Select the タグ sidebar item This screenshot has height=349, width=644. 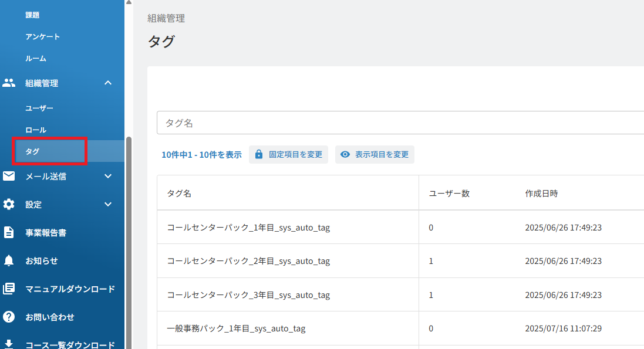62,151
